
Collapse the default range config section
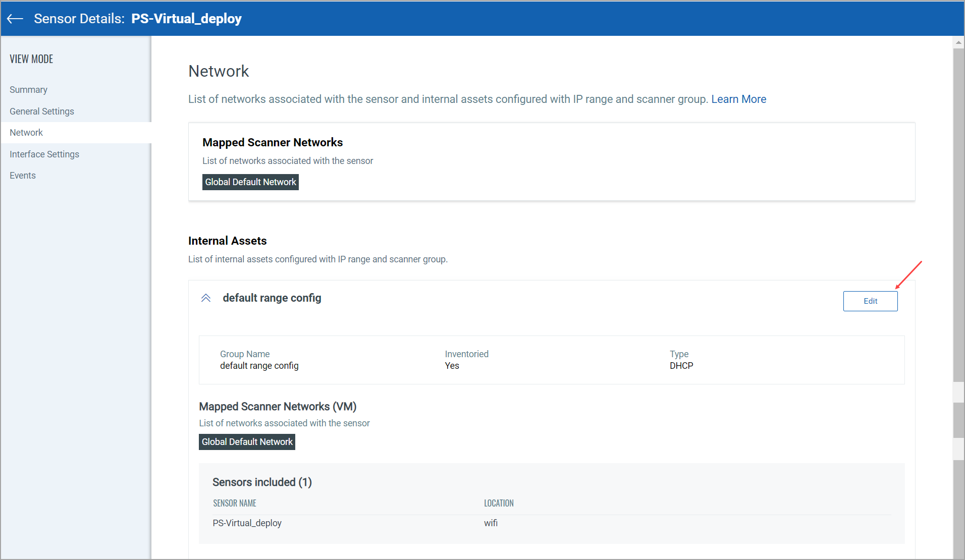[x=206, y=298]
